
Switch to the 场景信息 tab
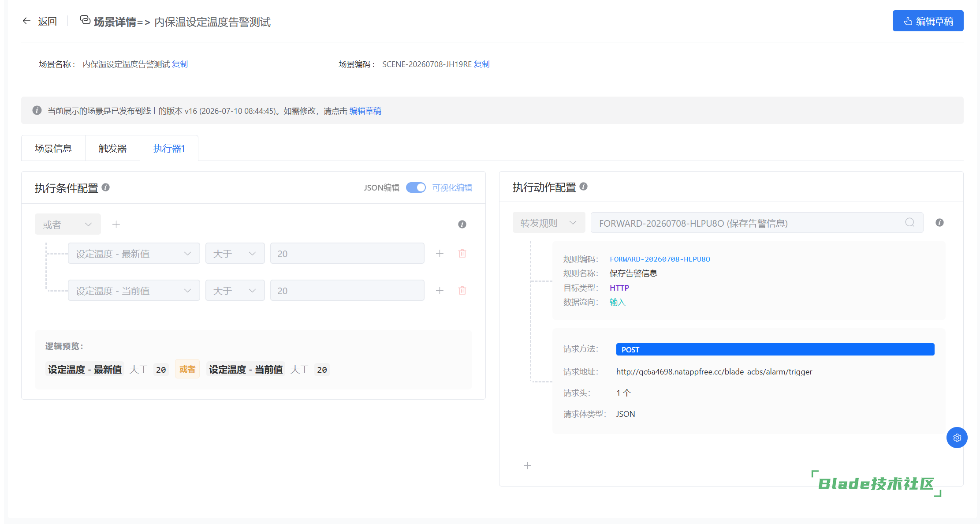click(53, 149)
